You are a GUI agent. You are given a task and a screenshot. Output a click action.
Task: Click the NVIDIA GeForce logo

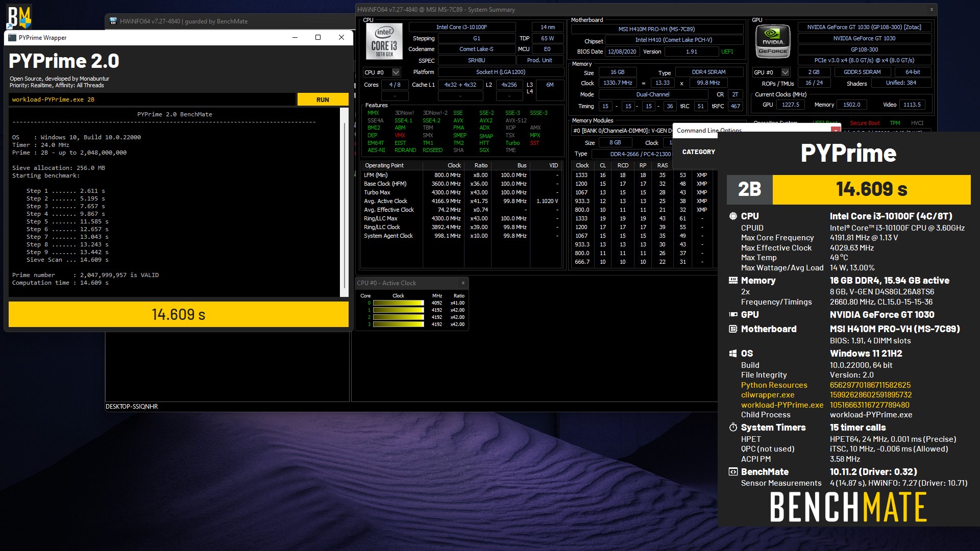(x=772, y=41)
